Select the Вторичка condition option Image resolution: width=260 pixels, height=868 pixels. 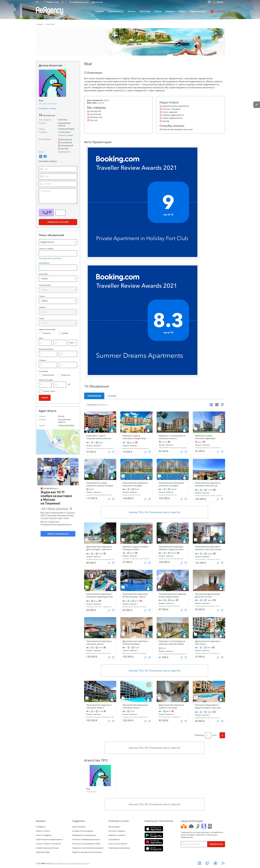59,375
